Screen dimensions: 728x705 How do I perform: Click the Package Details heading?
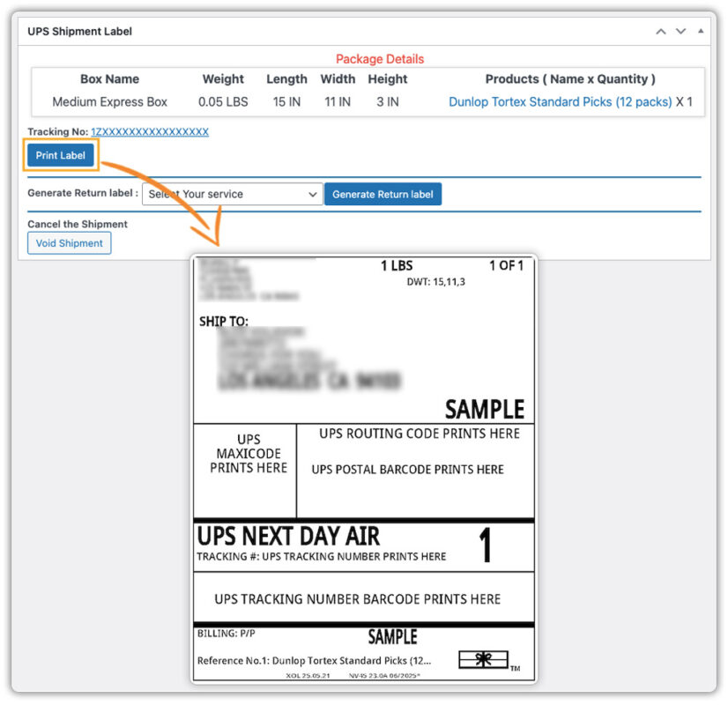click(x=380, y=59)
